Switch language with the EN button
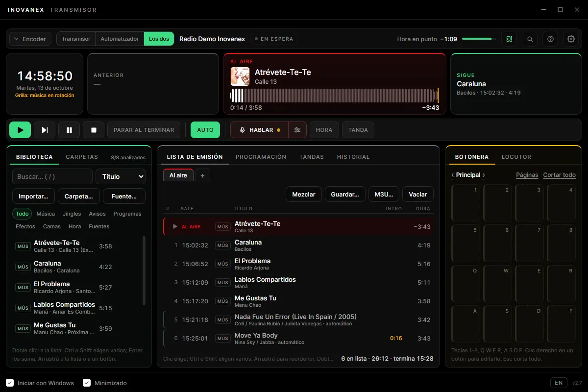 click(x=559, y=383)
